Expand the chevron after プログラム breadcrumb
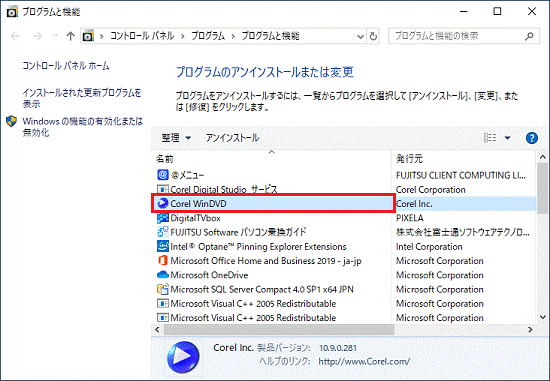Screen dimensions: 550x381 233,36
